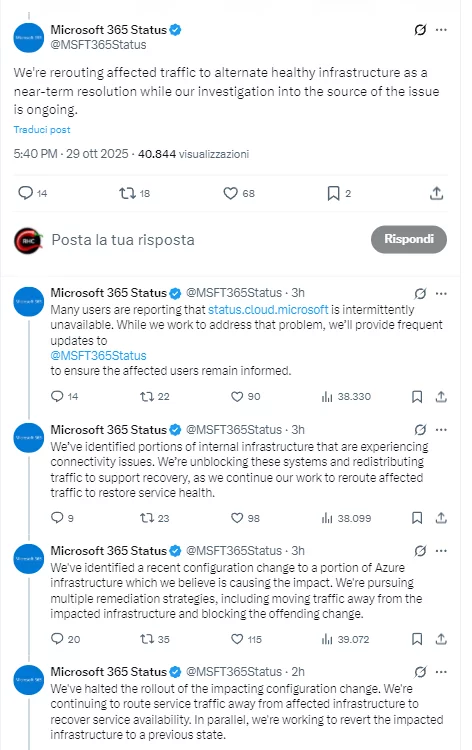Screen dimensions: 472x750
Task: Share the main post via upload icon
Action: click(436, 193)
